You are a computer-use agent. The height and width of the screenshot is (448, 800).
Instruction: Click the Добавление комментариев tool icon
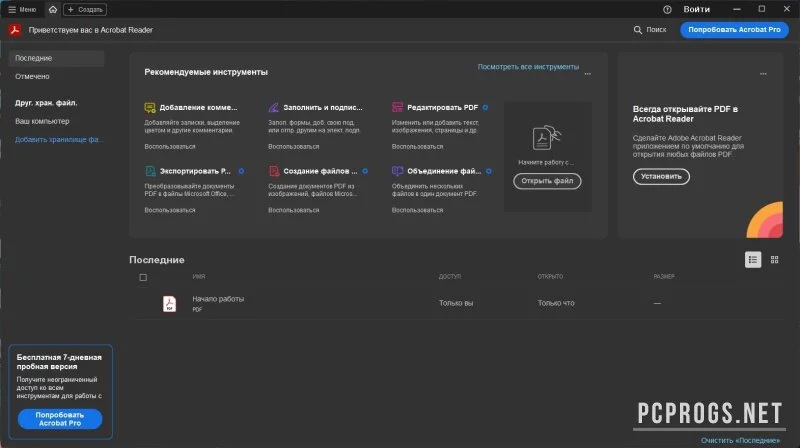[149, 107]
